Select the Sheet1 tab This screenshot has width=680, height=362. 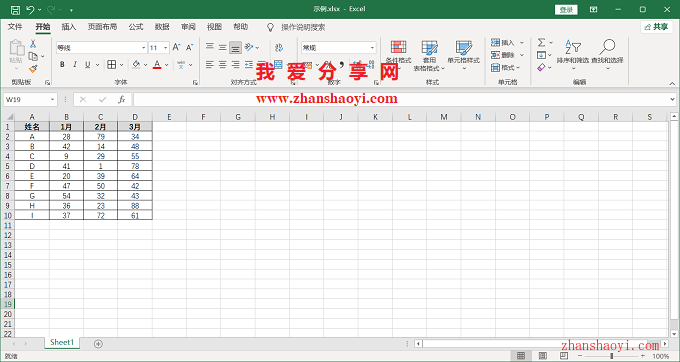[62, 342]
